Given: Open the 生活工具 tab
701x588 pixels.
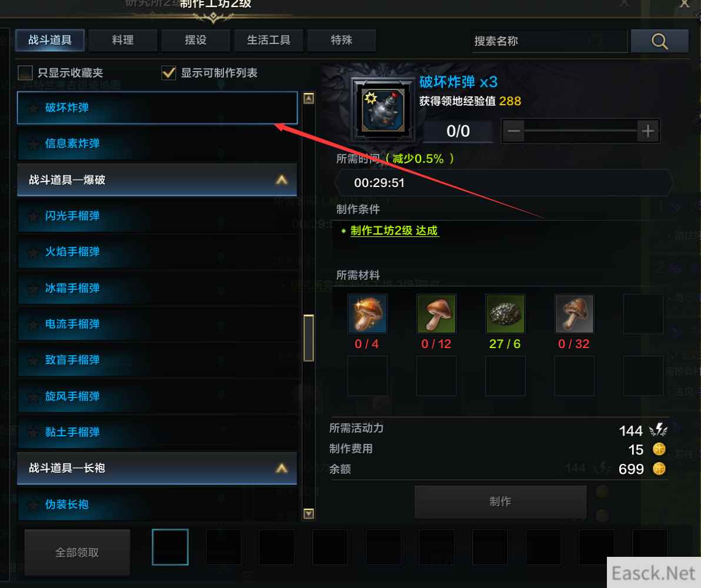Looking at the screenshot, I should [269, 40].
